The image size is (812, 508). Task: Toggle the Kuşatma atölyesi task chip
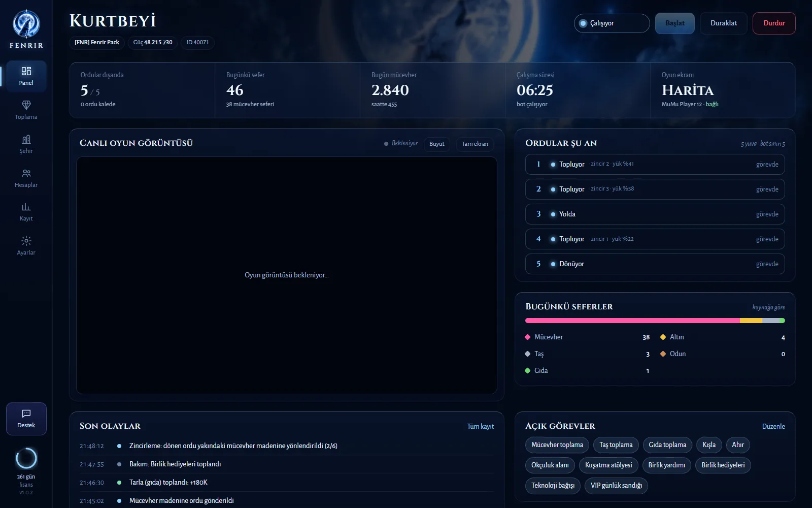(x=608, y=465)
